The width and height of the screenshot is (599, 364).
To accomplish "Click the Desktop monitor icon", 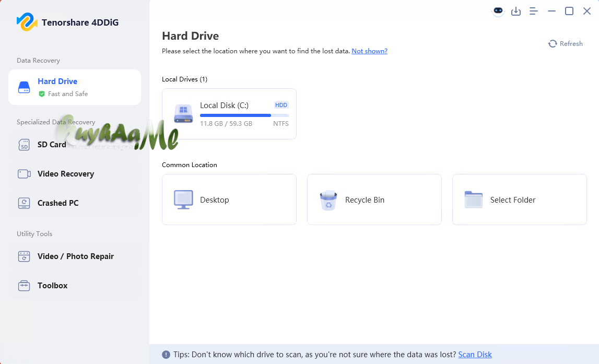I will tap(183, 199).
